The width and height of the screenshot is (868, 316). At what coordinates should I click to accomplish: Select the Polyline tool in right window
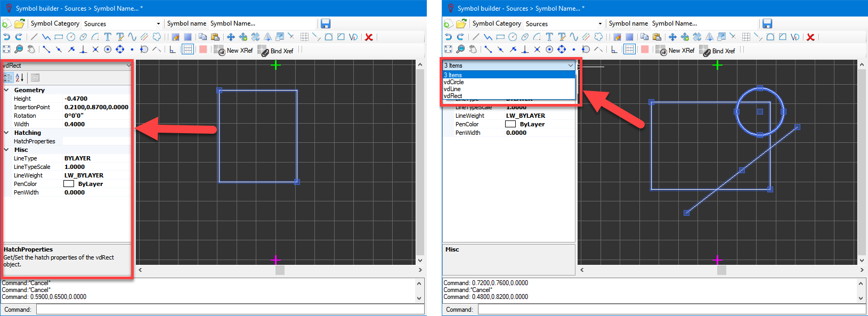[x=488, y=37]
